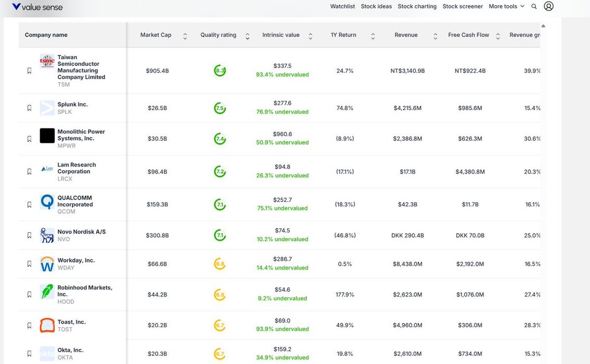
Task: Click the Robinhood feather logo
Action: click(x=47, y=291)
